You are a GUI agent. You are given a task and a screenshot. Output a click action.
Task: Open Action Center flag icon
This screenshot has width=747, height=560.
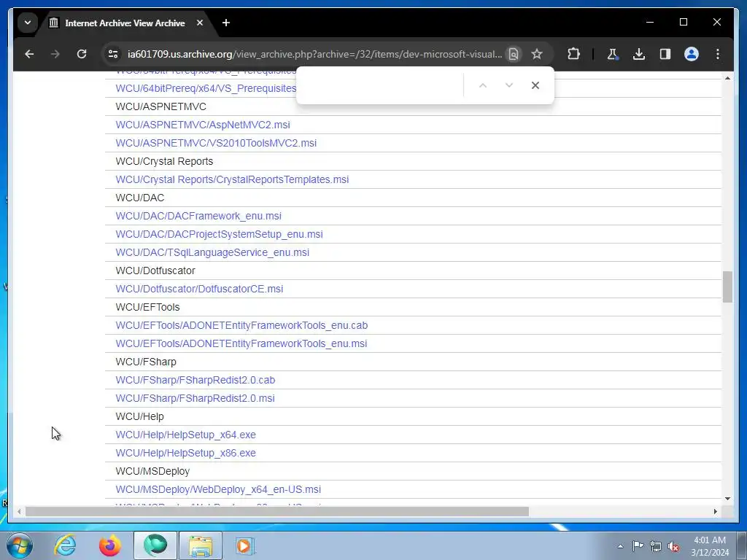point(638,546)
